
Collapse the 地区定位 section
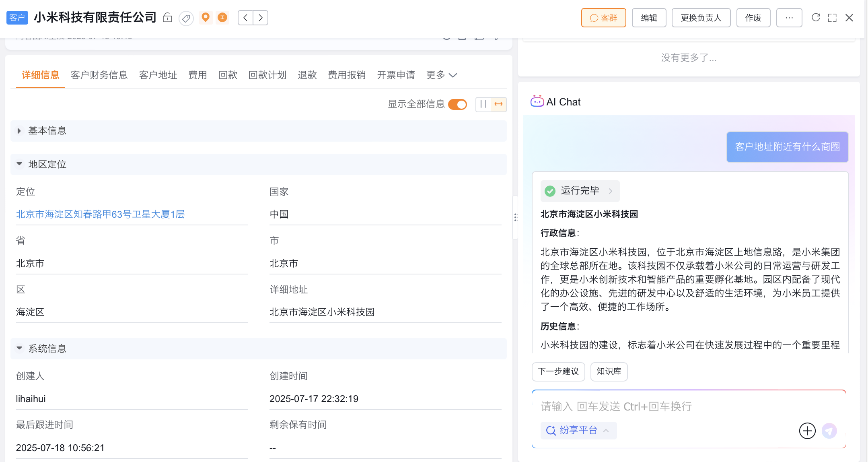[258, 164]
